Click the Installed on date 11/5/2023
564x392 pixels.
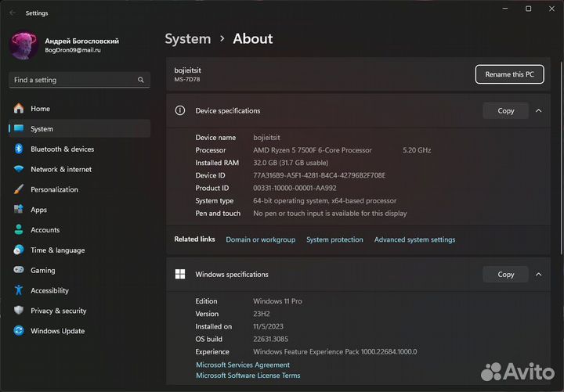(x=268, y=326)
